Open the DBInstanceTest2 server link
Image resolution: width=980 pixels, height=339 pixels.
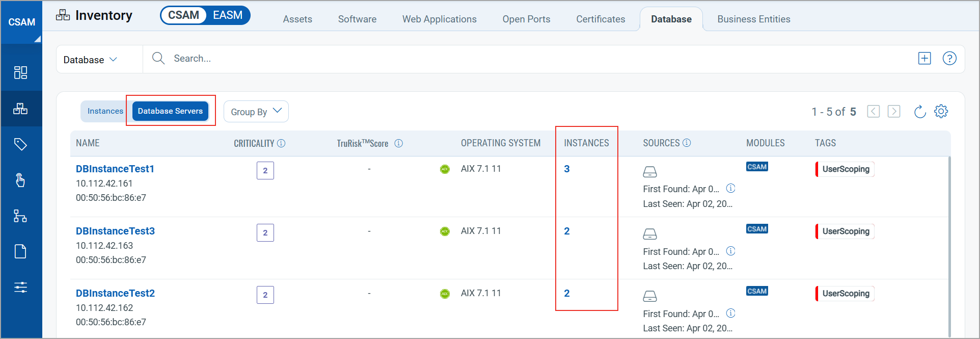pos(115,293)
